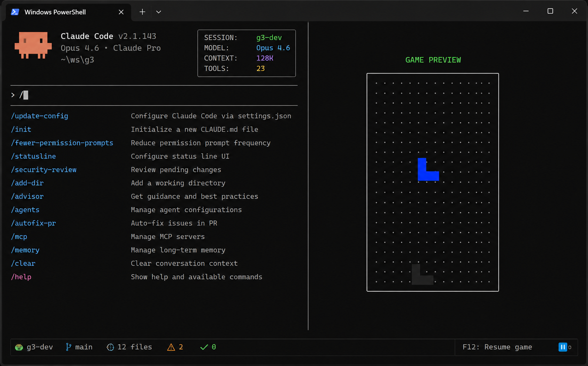Viewport: 588px width, 366px height.
Task: Run the /security-review command
Action: [44, 170]
